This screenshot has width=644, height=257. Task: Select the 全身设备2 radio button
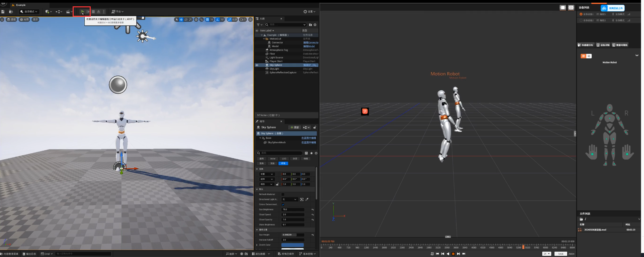click(581, 20)
